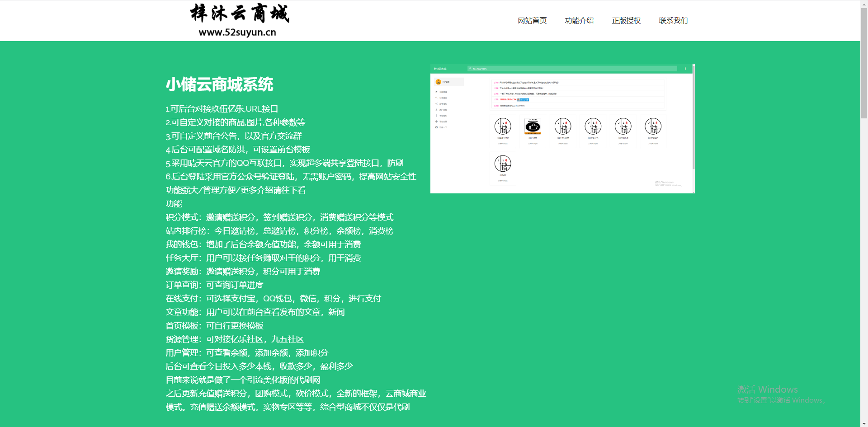This screenshot has height=427, width=868.
Task: Go to 正版授权 page
Action: (626, 21)
